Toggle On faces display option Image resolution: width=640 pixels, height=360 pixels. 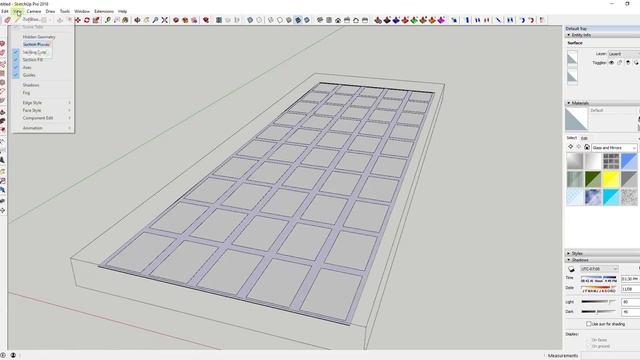pyautogui.click(x=588, y=340)
